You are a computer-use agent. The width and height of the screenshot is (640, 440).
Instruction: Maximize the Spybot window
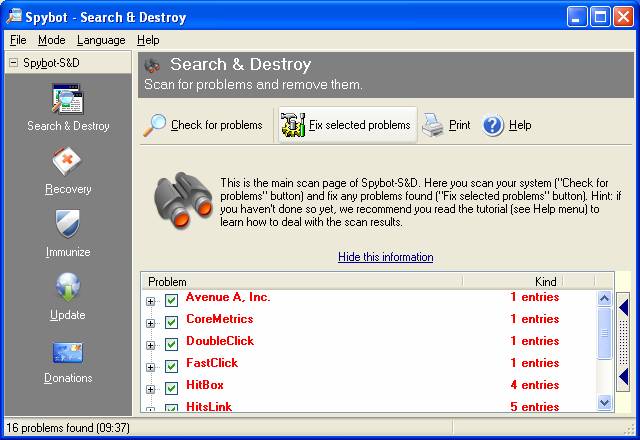tap(600, 17)
